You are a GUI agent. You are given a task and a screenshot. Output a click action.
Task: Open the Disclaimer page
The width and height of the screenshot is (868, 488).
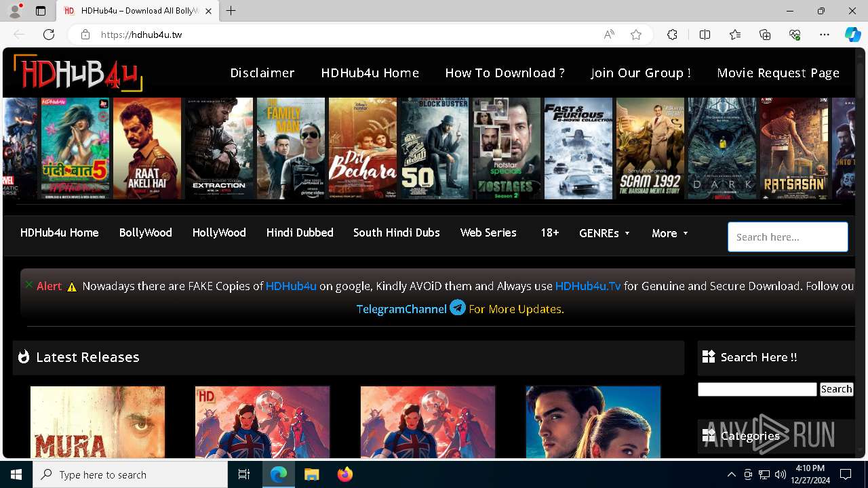coord(262,73)
